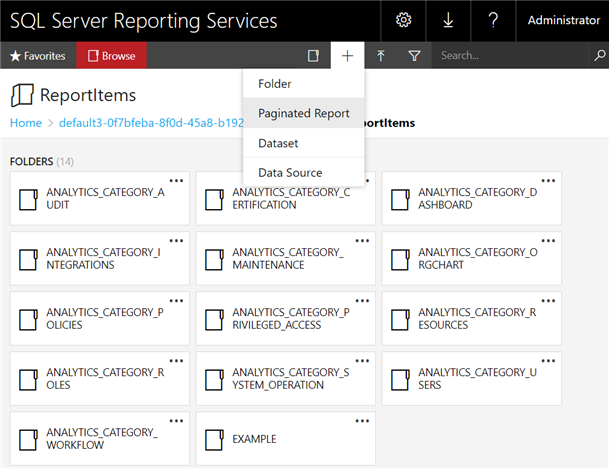Viewport: 609px width, 469px height.
Task: Open ellipsis menu for ANALYTICS_CATEGORY_ORGCHART
Action: coord(548,241)
